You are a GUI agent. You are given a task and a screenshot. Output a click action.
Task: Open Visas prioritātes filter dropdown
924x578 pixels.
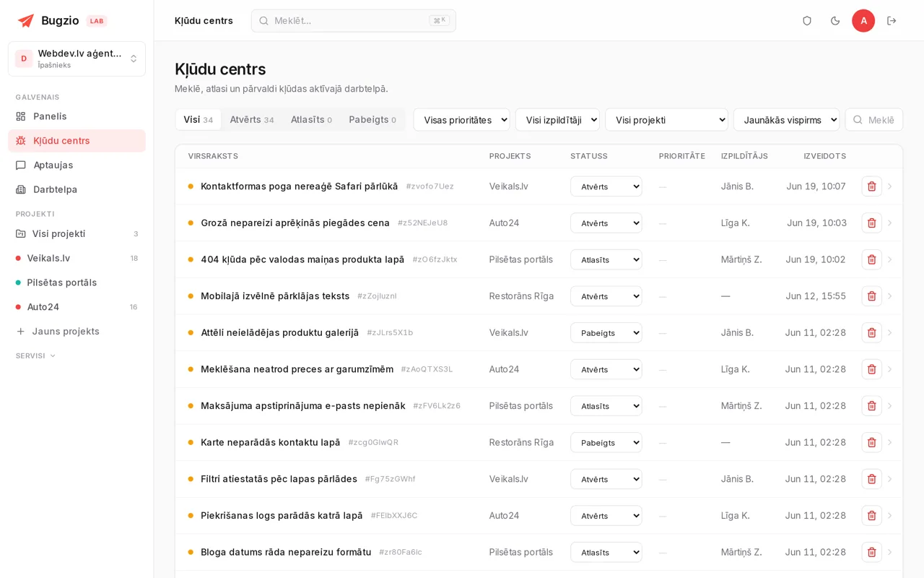[462, 120]
